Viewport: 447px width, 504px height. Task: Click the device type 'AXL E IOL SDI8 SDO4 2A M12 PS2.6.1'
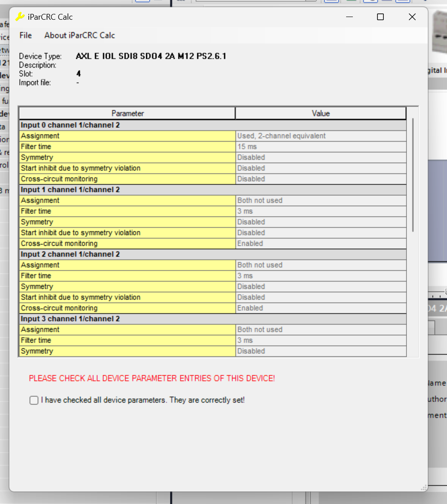click(x=151, y=56)
